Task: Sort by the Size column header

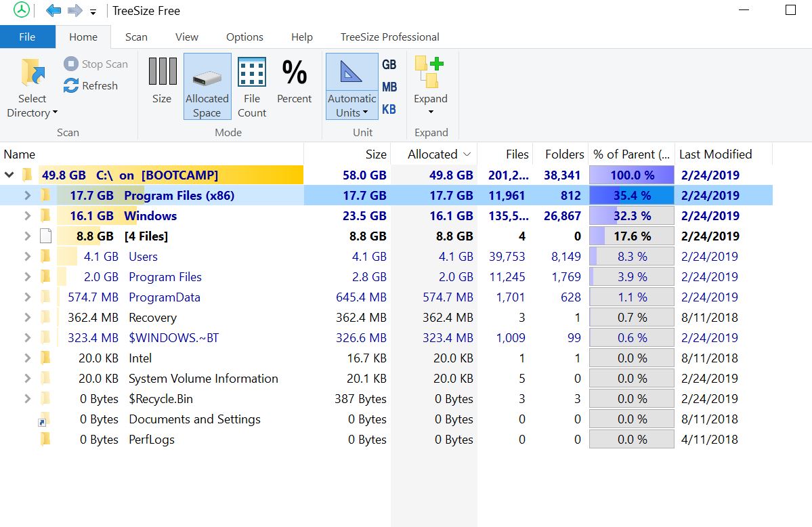Action: point(347,154)
